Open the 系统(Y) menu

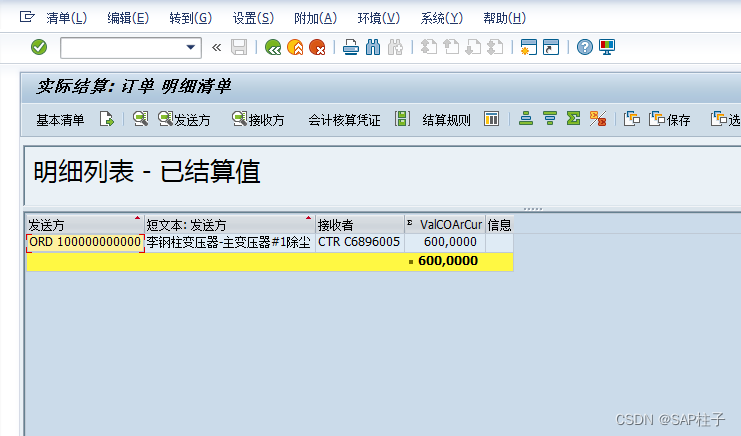[x=441, y=18]
